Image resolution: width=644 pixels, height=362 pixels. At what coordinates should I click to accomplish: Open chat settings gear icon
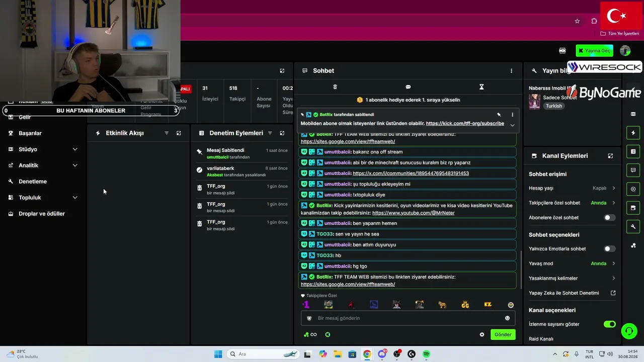(482, 334)
